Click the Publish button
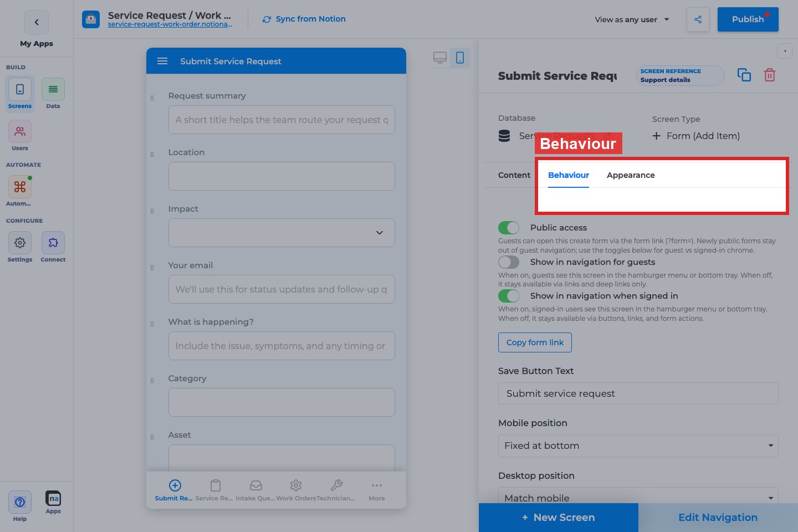The image size is (798, 532). pyautogui.click(x=748, y=19)
